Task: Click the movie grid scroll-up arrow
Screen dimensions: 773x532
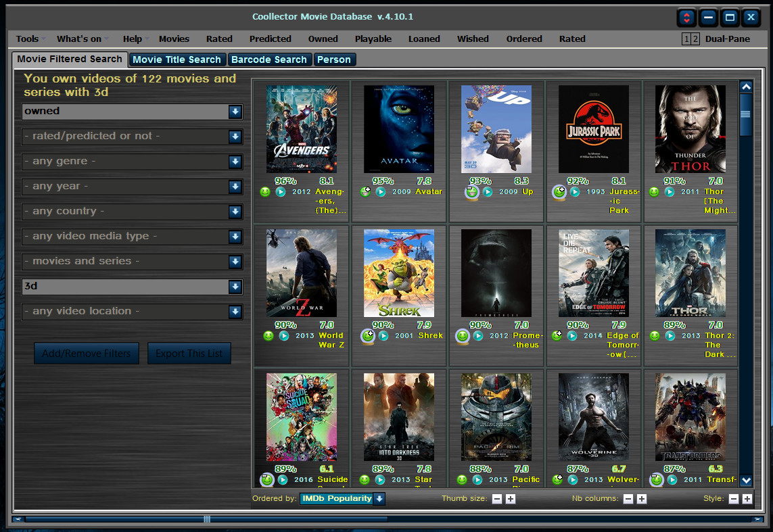Action: (x=746, y=87)
